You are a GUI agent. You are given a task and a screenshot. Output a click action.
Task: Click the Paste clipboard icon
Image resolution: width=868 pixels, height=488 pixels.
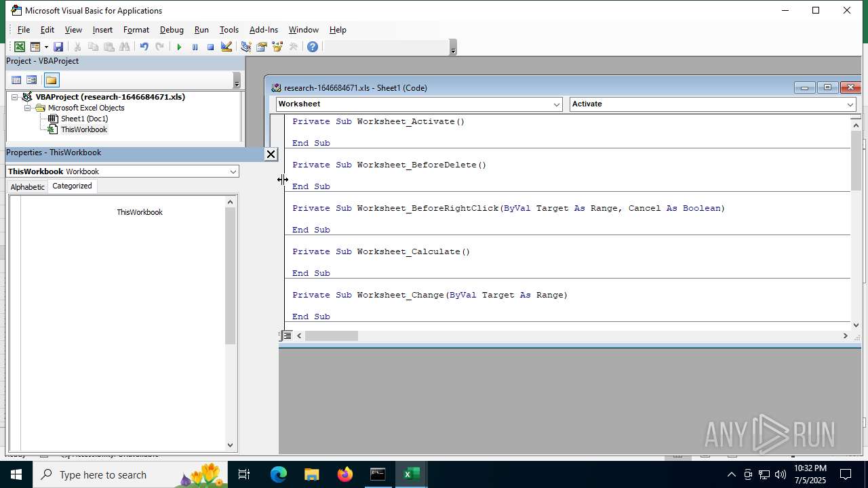(x=109, y=47)
